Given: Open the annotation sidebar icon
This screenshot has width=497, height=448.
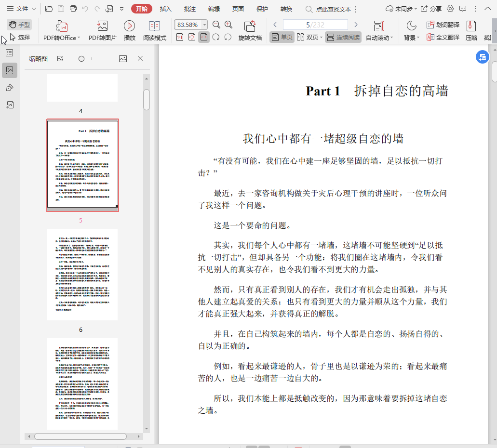Looking at the screenshot, I should [x=10, y=88].
